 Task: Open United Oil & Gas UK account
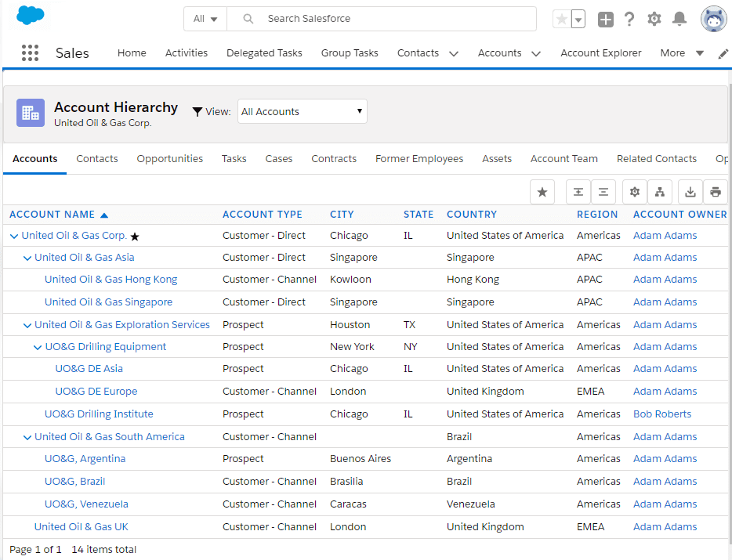coord(82,527)
